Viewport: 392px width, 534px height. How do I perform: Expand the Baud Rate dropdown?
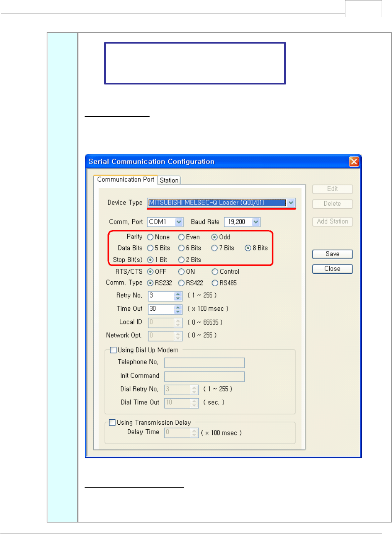point(256,222)
